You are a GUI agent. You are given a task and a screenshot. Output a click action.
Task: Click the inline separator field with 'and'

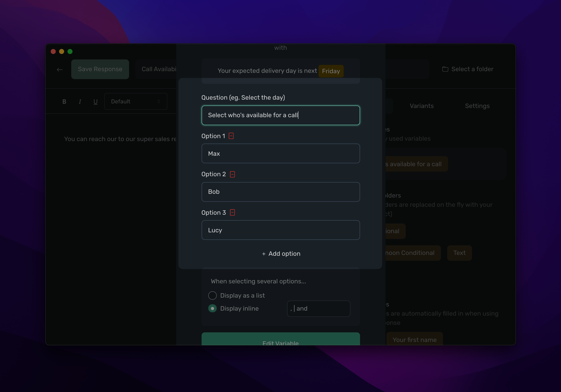(318, 308)
